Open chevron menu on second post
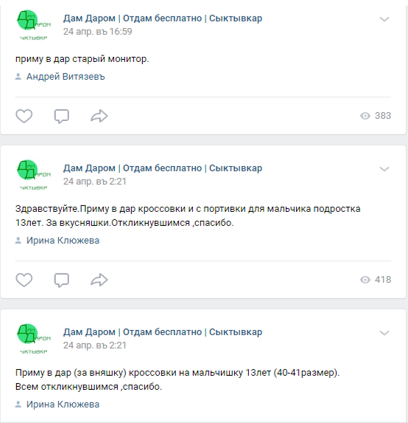408x423 pixels. 384,169
